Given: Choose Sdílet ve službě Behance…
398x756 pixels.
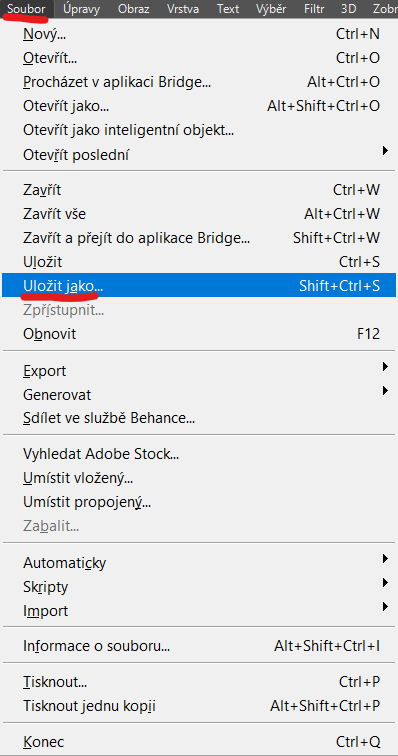Looking at the screenshot, I should 199,418.
